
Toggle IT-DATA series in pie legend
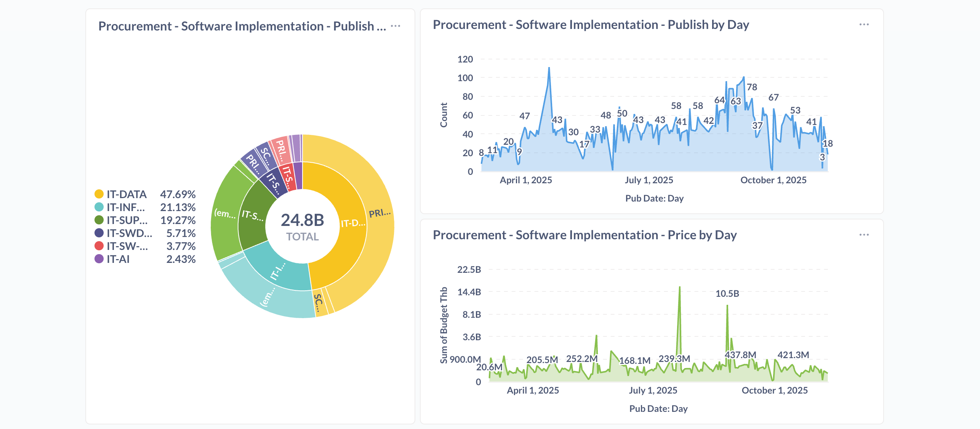(x=99, y=194)
